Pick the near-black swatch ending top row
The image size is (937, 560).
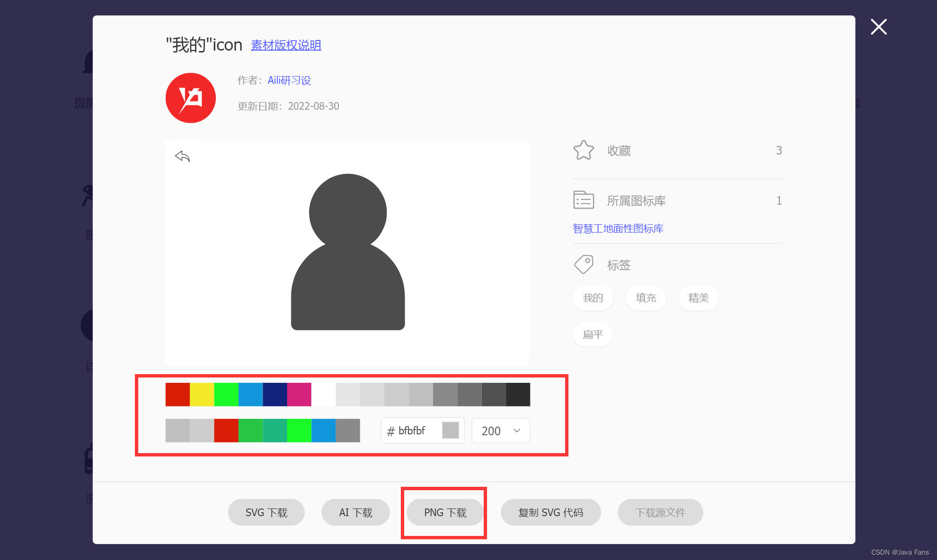pyautogui.click(x=518, y=394)
